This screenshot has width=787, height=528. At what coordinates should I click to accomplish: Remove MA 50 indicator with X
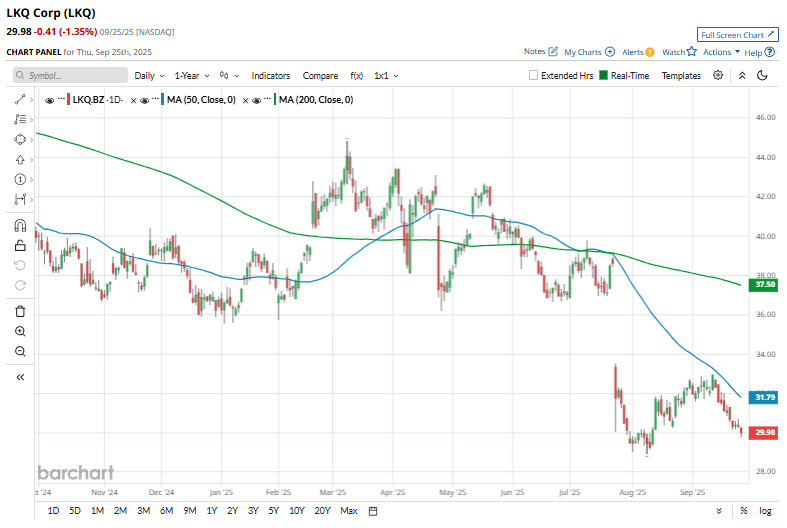pos(245,100)
